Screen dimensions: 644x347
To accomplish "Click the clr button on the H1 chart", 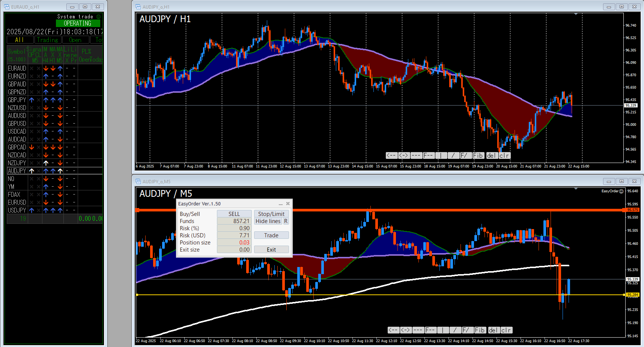I will click(504, 155).
